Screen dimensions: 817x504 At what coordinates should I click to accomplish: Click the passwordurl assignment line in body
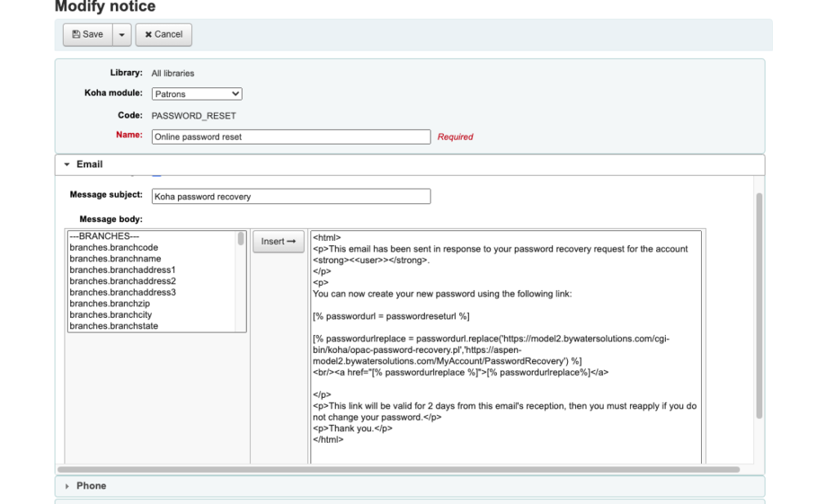click(x=391, y=316)
